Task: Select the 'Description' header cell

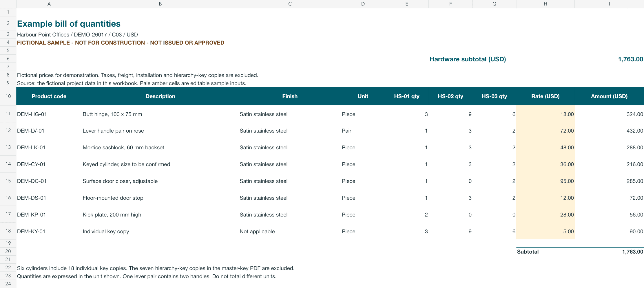Action: click(x=160, y=96)
